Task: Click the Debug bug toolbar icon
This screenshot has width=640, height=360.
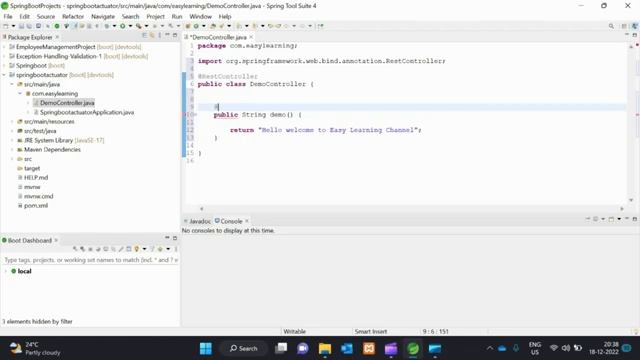Action: click(107, 26)
